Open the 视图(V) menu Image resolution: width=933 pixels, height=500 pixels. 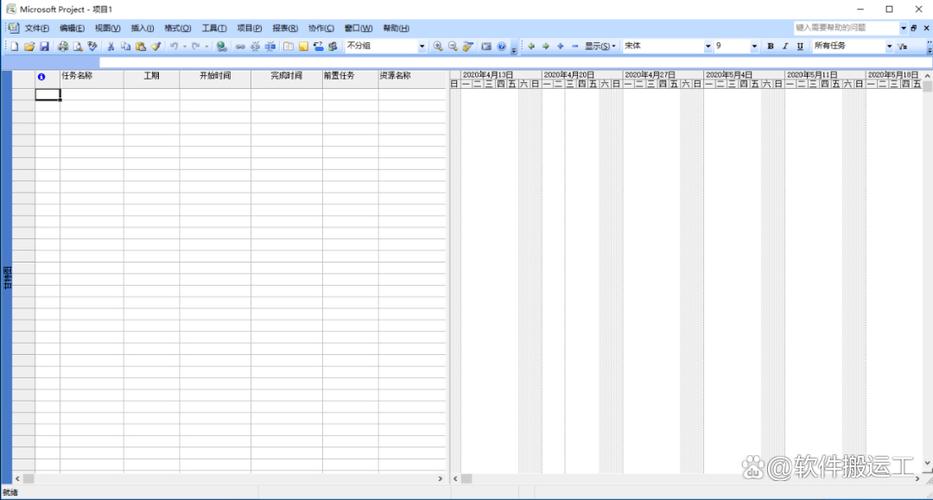[x=108, y=28]
